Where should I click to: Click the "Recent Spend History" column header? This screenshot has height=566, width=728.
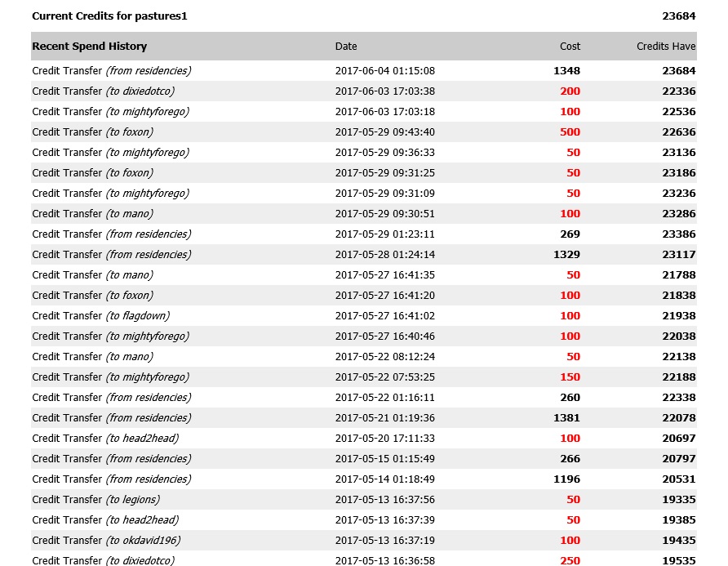coord(90,47)
